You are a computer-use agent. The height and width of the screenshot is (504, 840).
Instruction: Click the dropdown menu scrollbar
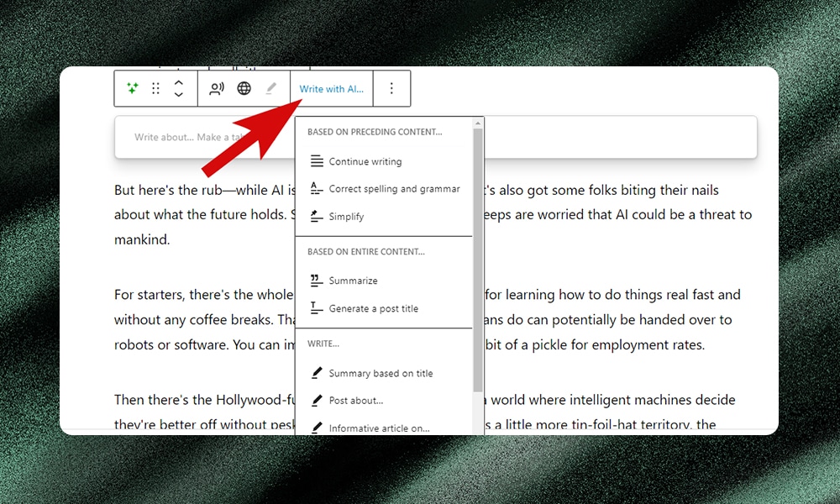480,252
